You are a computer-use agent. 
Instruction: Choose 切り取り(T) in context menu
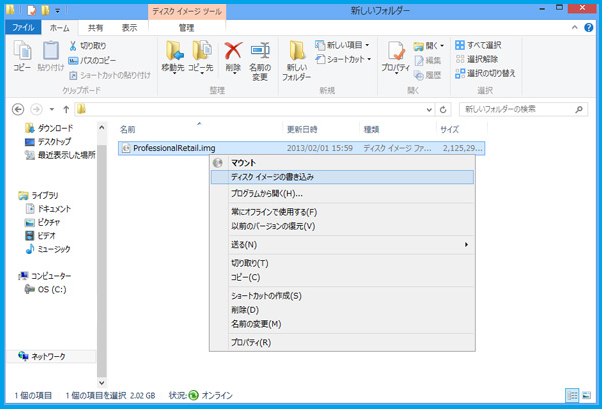[342, 263]
